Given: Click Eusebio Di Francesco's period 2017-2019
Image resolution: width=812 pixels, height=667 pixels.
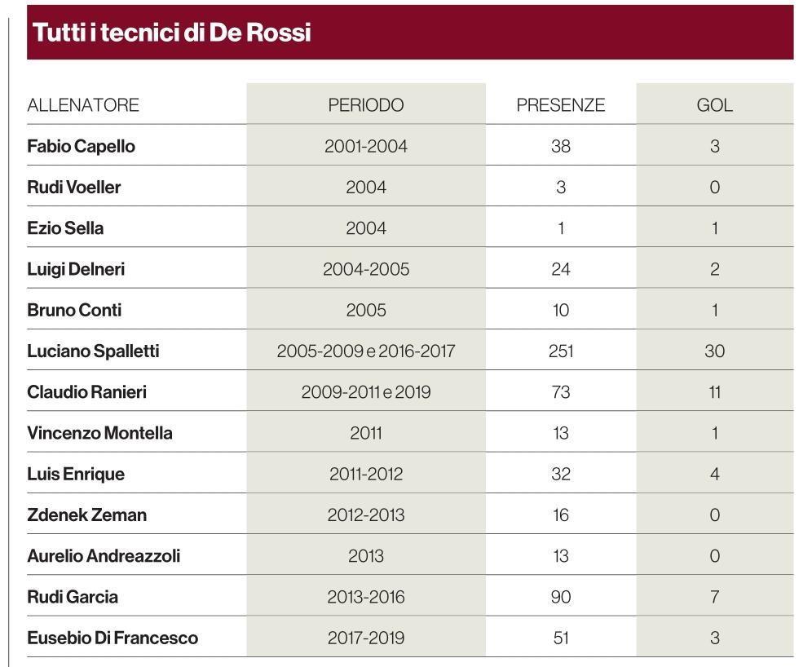Looking at the screenshot, I should click(365, 638).
